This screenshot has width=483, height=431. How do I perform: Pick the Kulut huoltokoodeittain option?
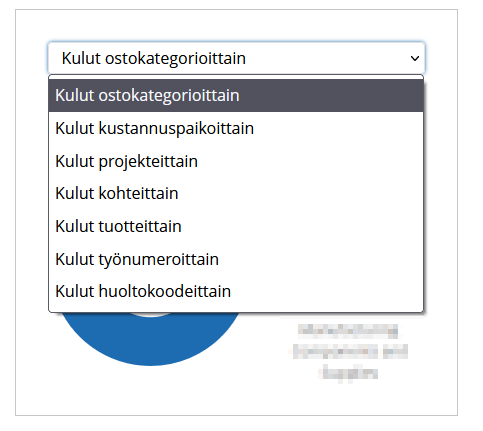pos(236,291)
